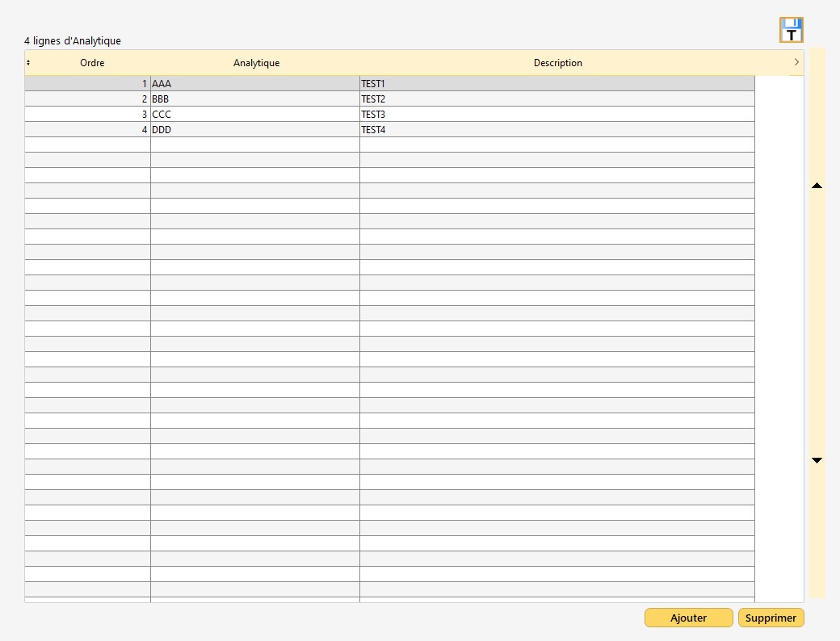Select the CCC analytique cell
Image resolution: width=840 pixels, height=641 pixels.
pos(254,115)
